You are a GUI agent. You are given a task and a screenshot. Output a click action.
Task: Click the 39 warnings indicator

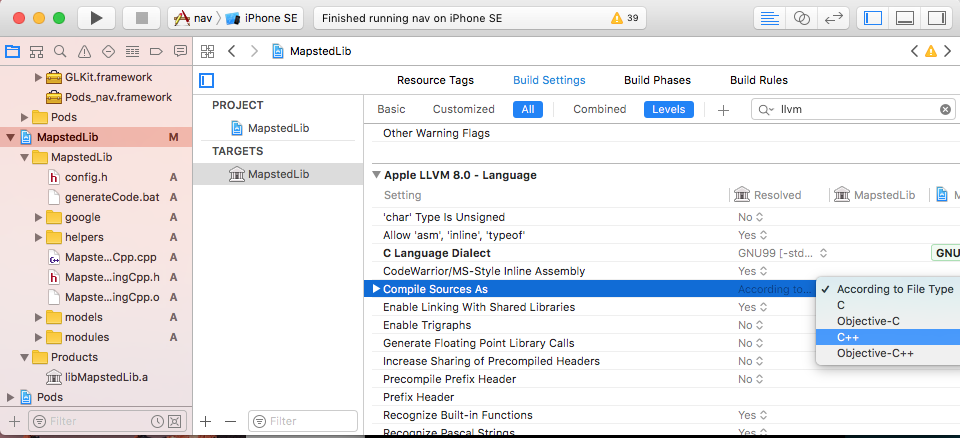tap(625, 18)
